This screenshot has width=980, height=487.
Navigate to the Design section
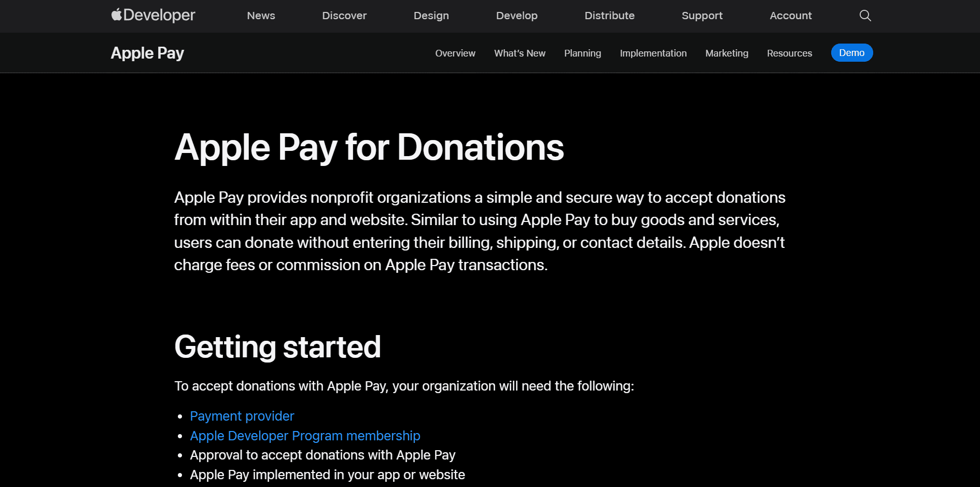(x=430, y=16)
